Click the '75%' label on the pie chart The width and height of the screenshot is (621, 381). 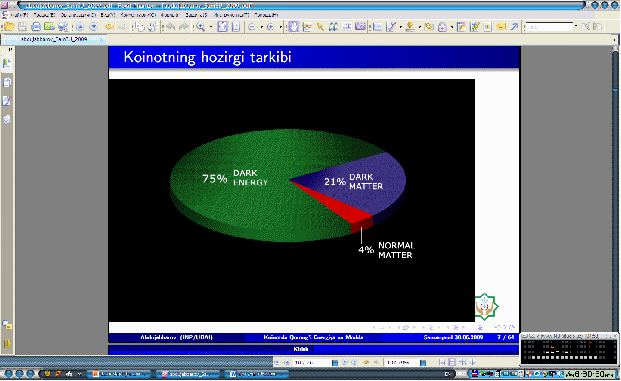215,179
